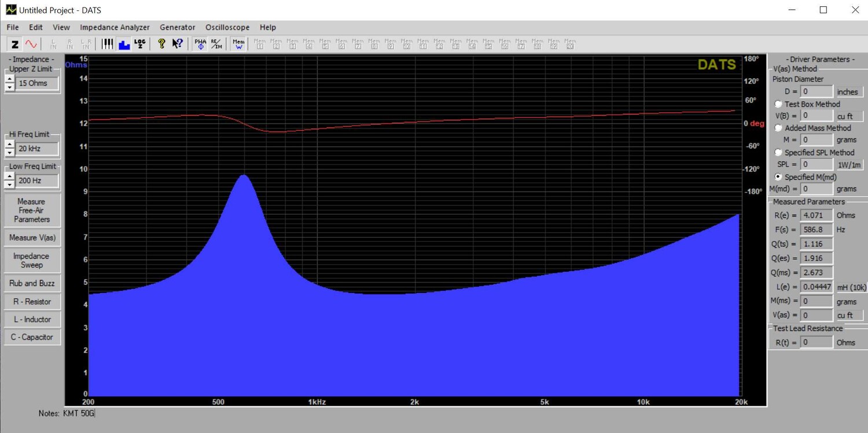
Task: Choose the Specified SPL Method option
Action: pyautogui.click(x=778, y=152)
